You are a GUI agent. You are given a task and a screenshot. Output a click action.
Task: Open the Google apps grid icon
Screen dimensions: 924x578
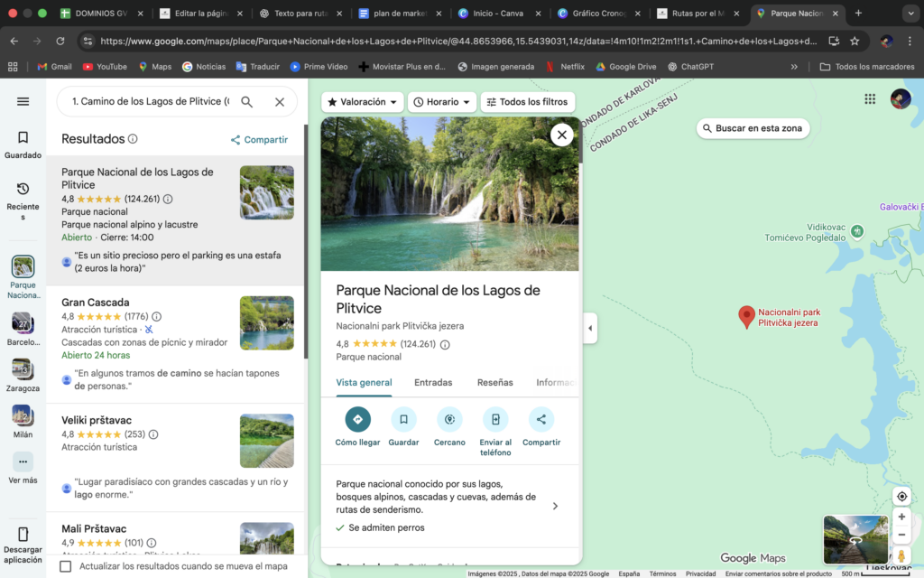coord(870,99)
